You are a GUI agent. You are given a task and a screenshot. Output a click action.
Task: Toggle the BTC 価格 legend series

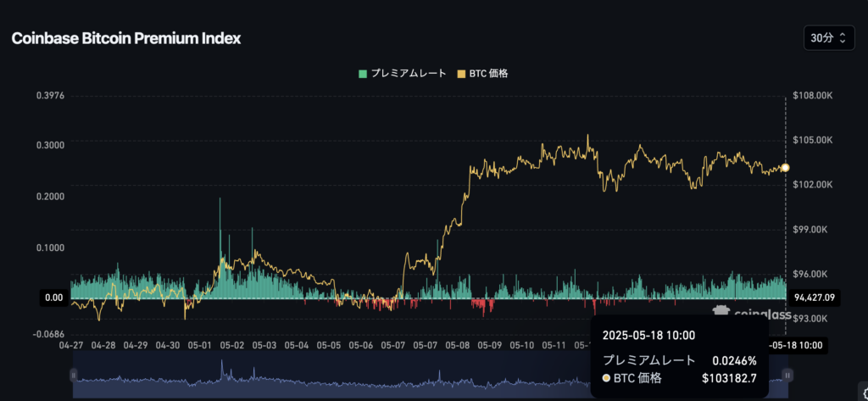[482, 74]
